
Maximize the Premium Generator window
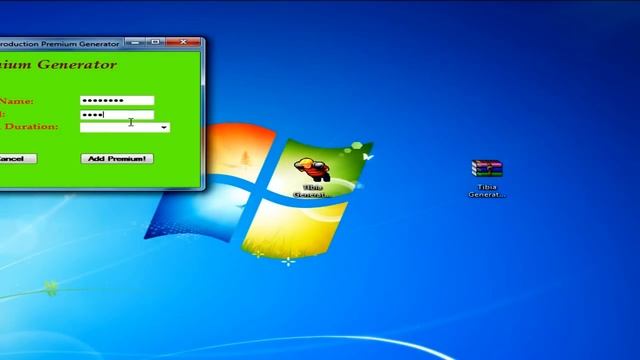pos(155,42)
